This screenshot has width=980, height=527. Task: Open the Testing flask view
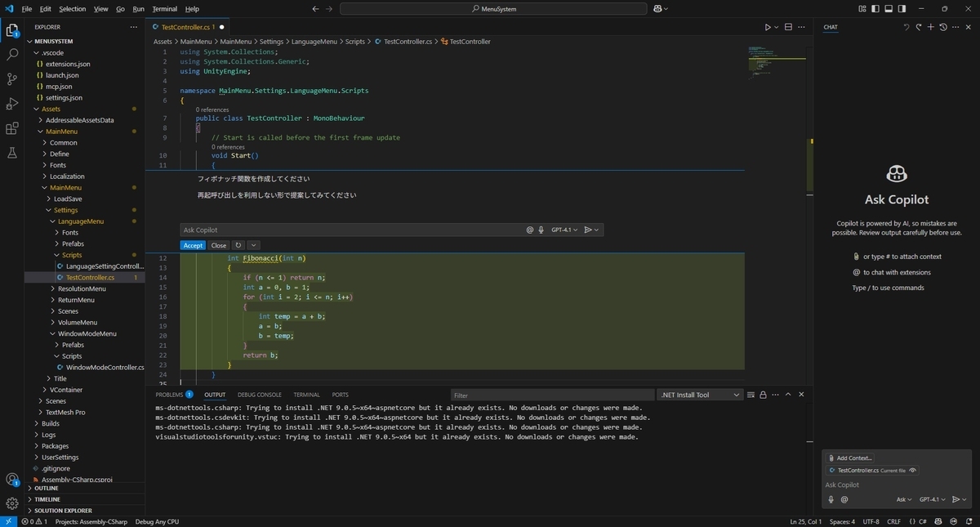pyautogui.click(x=12, y=153)
